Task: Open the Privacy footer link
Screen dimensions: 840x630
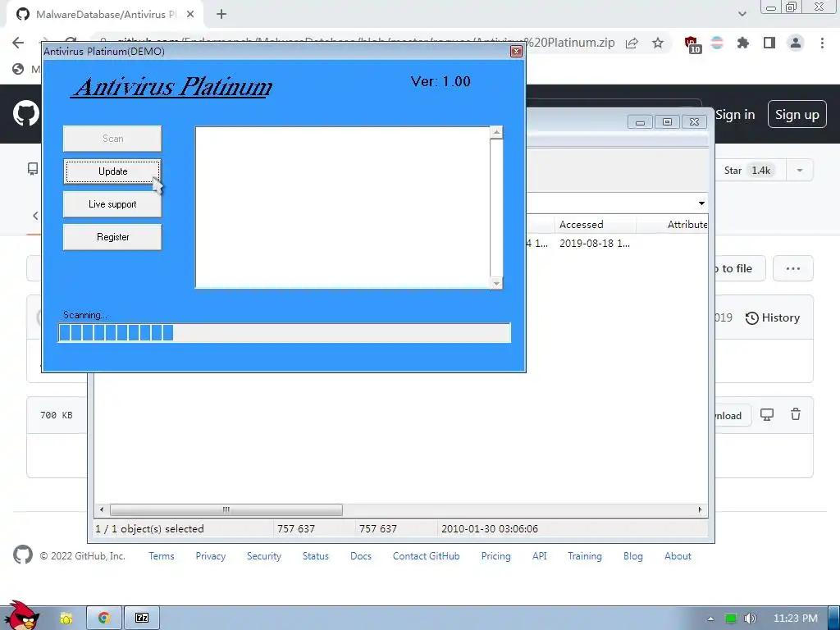Action: (x=211, y=556)
